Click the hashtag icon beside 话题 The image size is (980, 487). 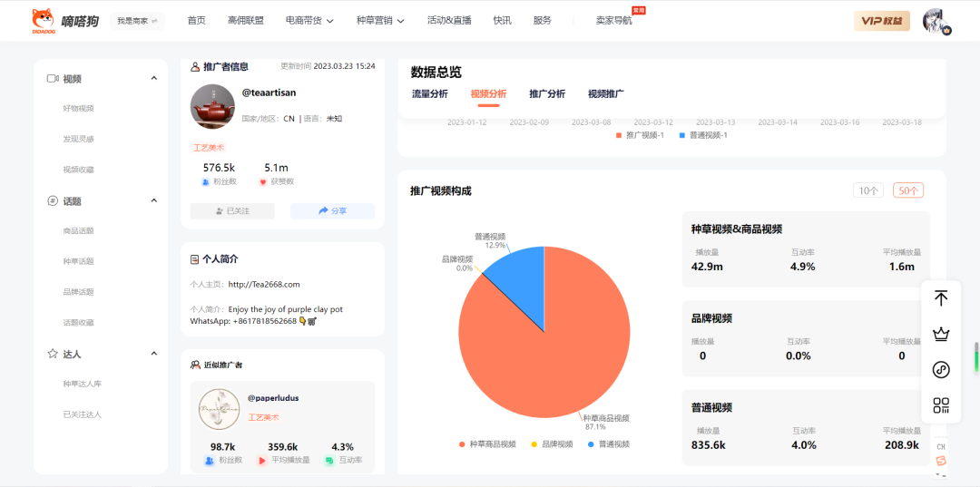[53, 201]
